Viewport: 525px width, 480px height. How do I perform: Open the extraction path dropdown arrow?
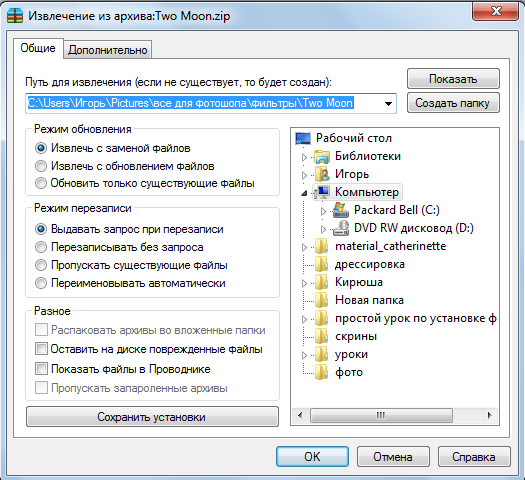click(x=388, y=103)
